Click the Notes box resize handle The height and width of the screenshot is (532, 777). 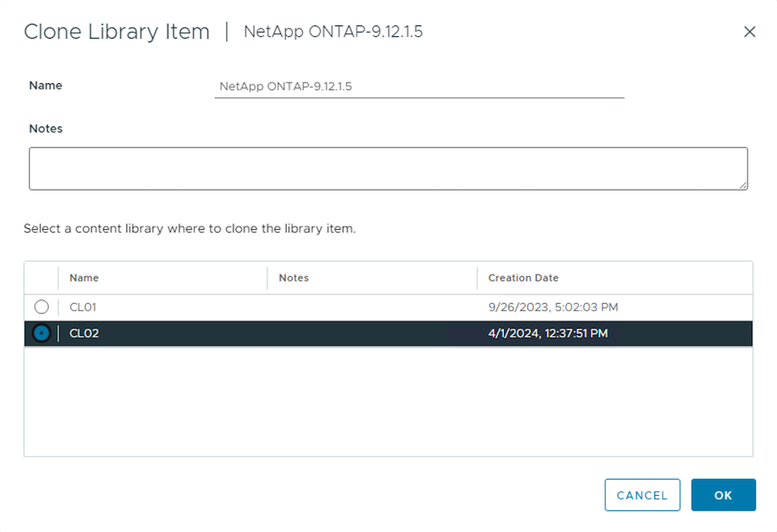pyautogui.click(x=744, y=186)
